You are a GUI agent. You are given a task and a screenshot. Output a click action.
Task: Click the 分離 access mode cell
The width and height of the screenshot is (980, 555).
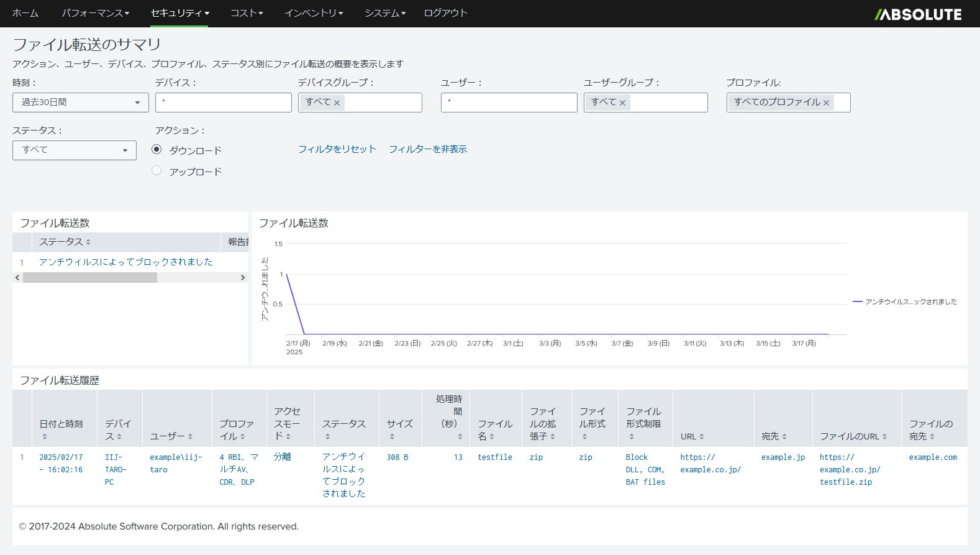coord(282,457)
